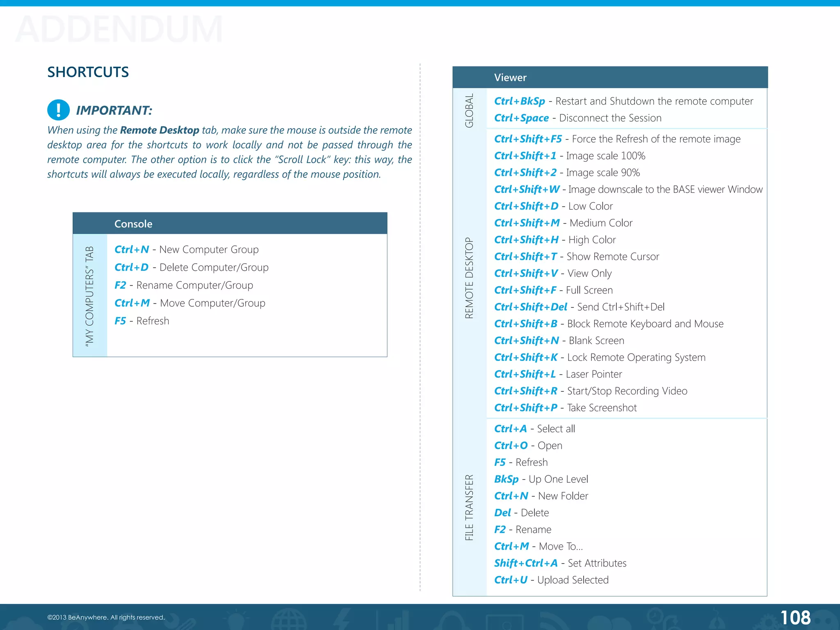840x630 pixels.
Task: Click the Ctrl+Shift+T Show Remote Cursor entry
Action: [576, 257]
